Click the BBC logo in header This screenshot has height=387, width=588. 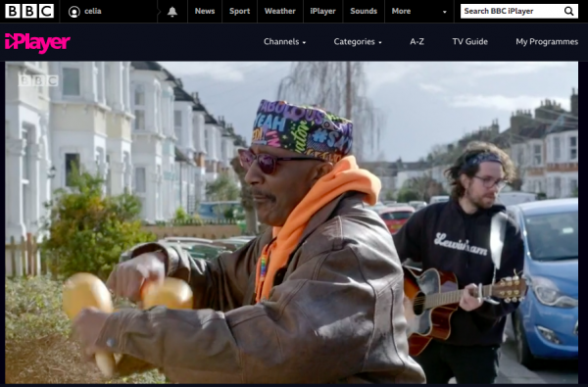(29, 11)
